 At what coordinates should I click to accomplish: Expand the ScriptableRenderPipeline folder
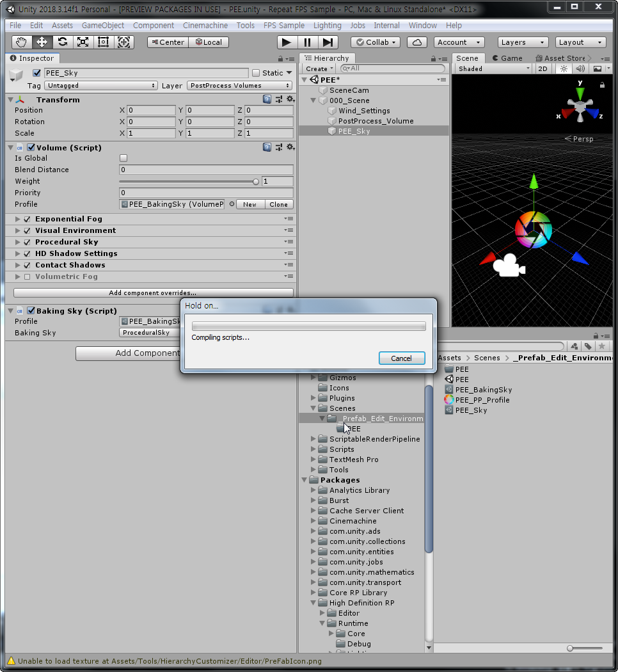click(313, 438)
